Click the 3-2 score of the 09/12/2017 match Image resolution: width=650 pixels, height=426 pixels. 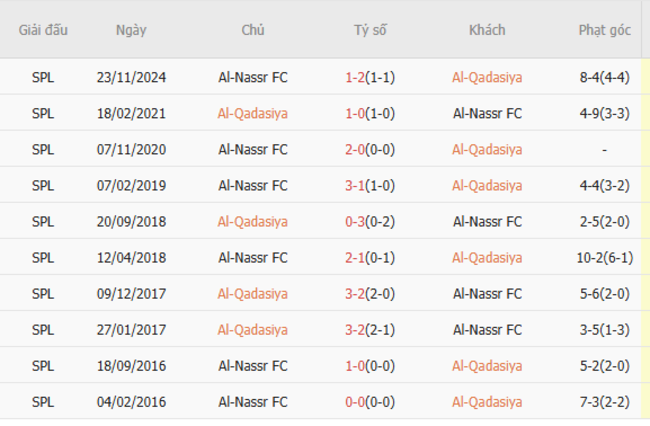355,293
